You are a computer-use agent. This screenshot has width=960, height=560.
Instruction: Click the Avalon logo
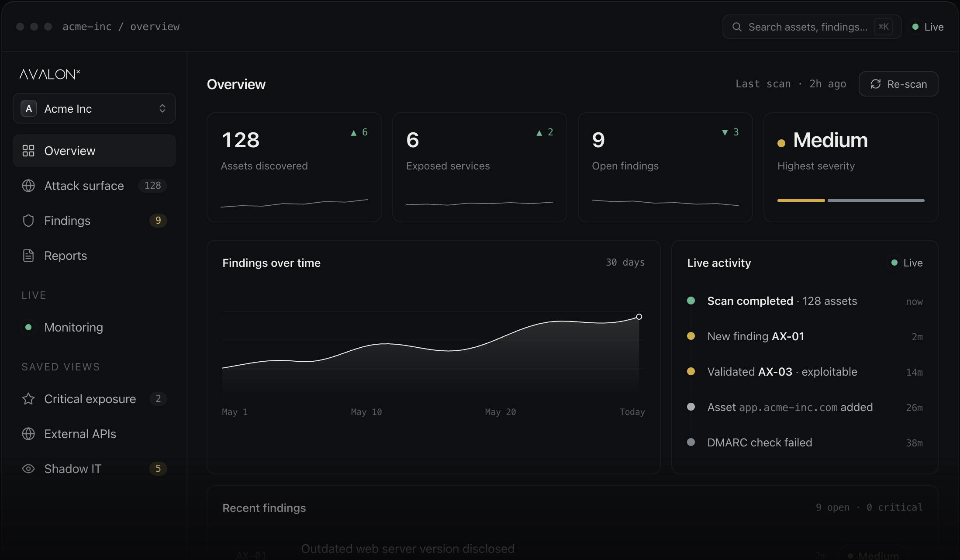[x=50, y=74]
